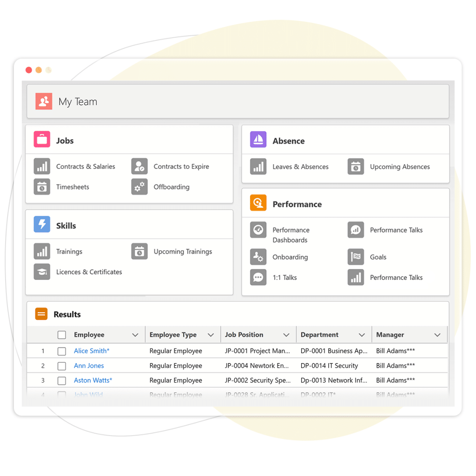Open the Goals icon in Performance
Viewport: 476px width, 476px height.
(x=356, y=257)
